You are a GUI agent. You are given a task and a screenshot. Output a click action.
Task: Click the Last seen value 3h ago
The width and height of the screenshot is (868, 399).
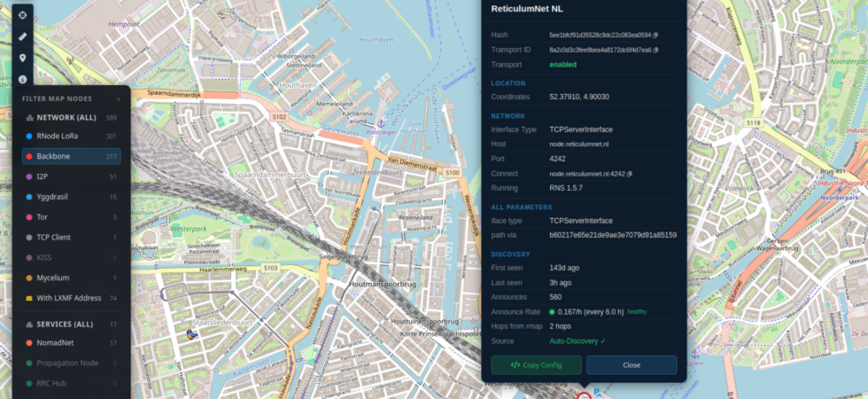click(560, 283)
